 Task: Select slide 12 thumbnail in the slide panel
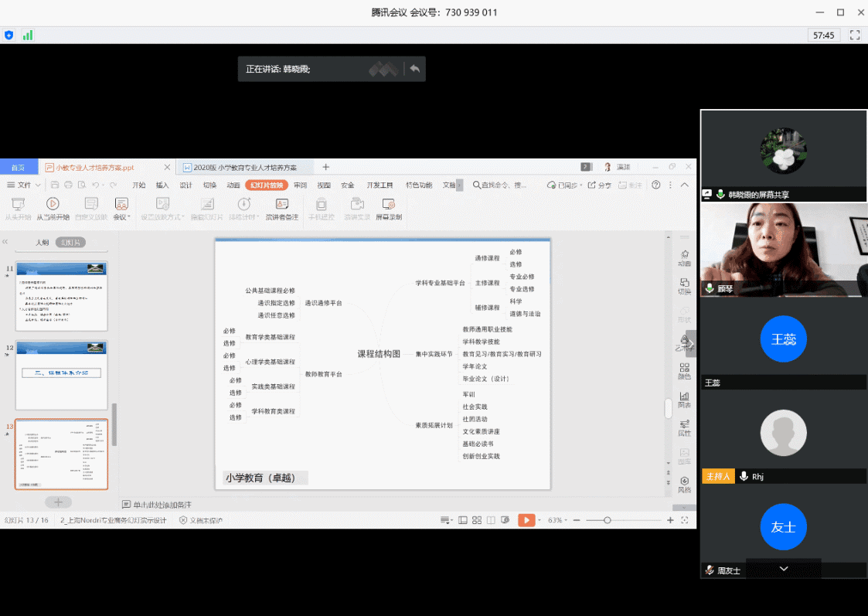coord(61,374)
